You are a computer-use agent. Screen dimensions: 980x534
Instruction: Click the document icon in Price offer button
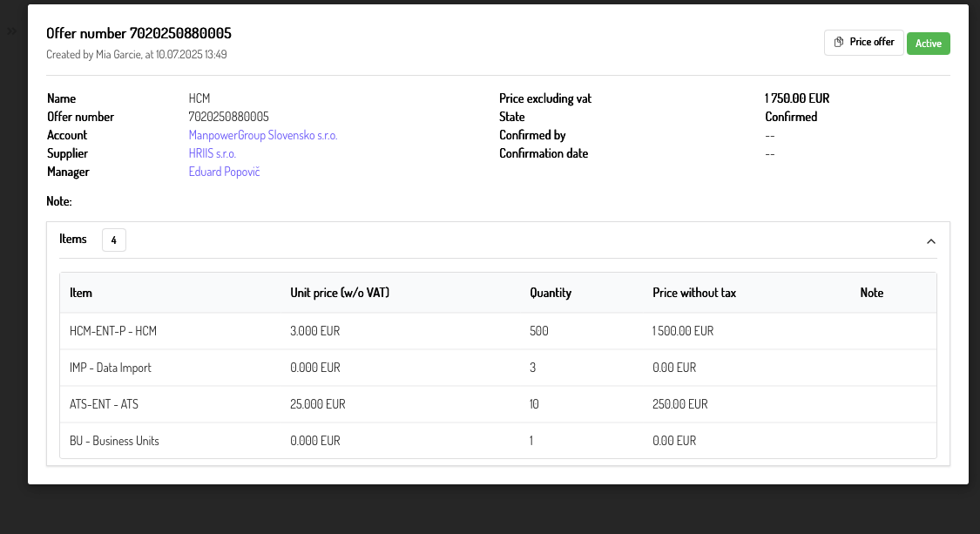pos(839,42)
